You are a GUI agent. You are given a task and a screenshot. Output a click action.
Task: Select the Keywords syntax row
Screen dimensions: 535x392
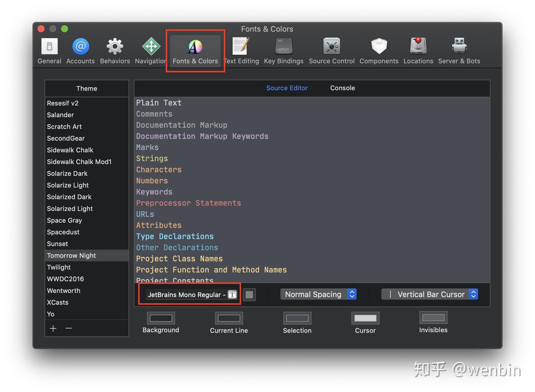(312, 192)
